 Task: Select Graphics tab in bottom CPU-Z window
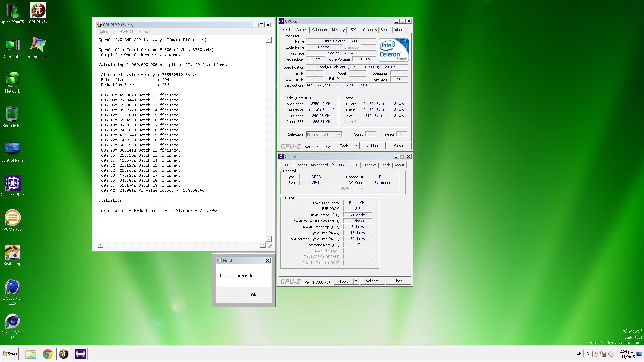click(x=369, y=165)
